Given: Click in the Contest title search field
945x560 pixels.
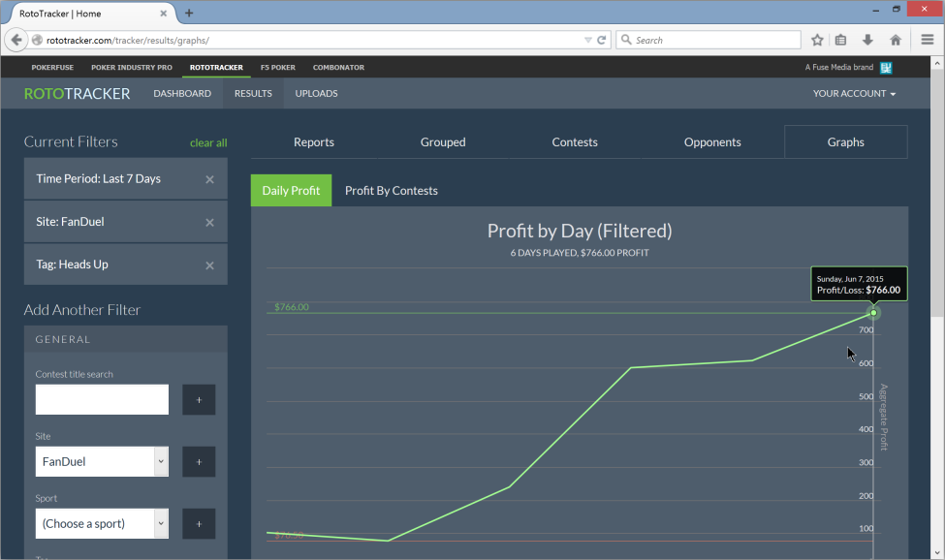Looking at the screenshot, I should [102, 400].
